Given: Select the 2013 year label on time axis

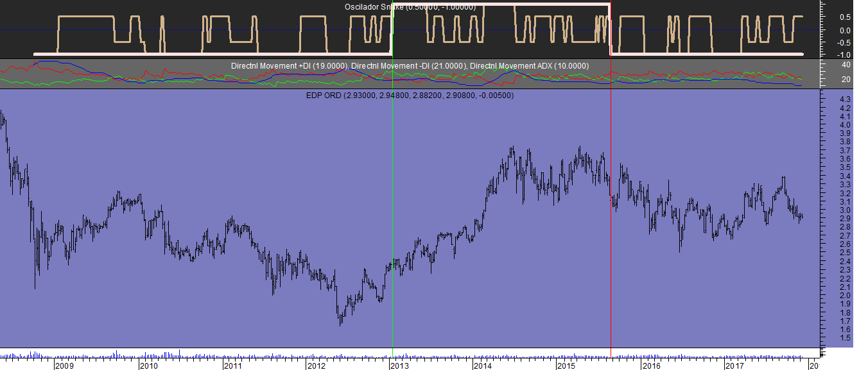Looking at the screenshot, I should (400, 366).
